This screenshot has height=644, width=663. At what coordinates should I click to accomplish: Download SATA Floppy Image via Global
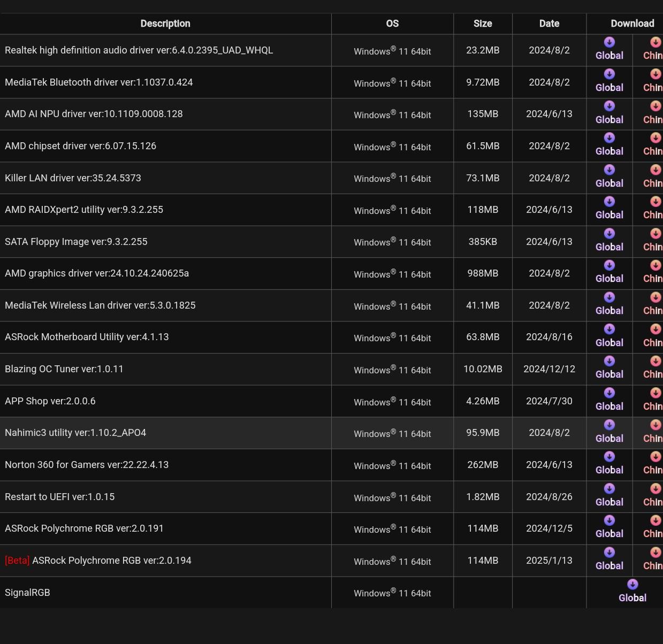tap(609, 241)
